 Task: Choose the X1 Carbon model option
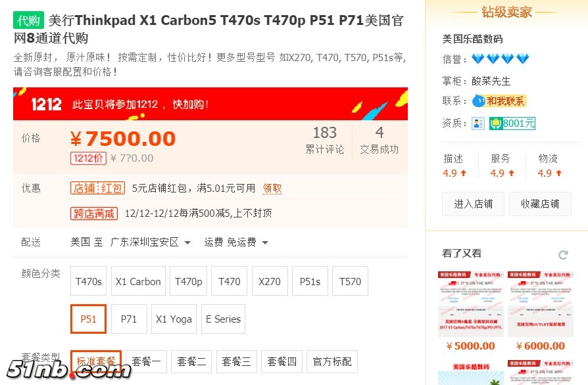tap(138, 281)
